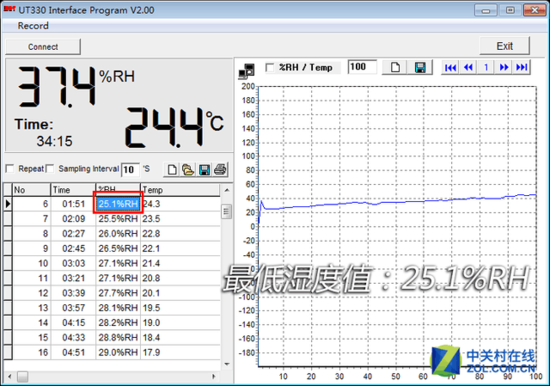Click the new file icon above the data table
Image resolution: width=550 pixels, height=386 pixels.
tap(172, 170)
